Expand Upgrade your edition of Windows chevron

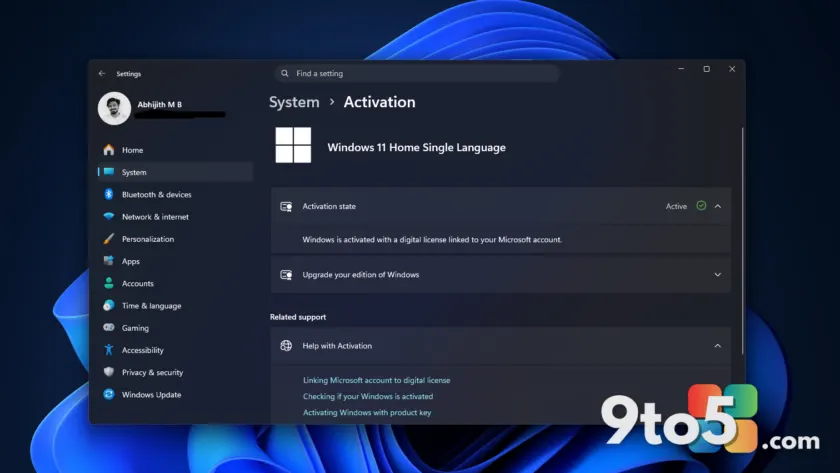point(718,275)
